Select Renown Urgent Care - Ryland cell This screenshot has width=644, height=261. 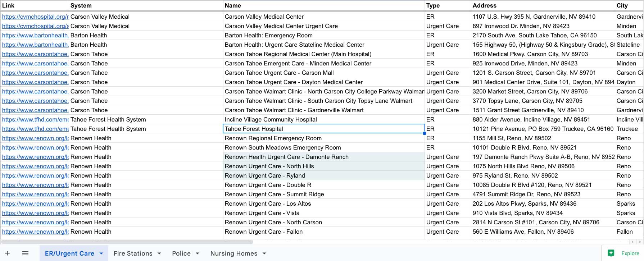coord(324,175)
